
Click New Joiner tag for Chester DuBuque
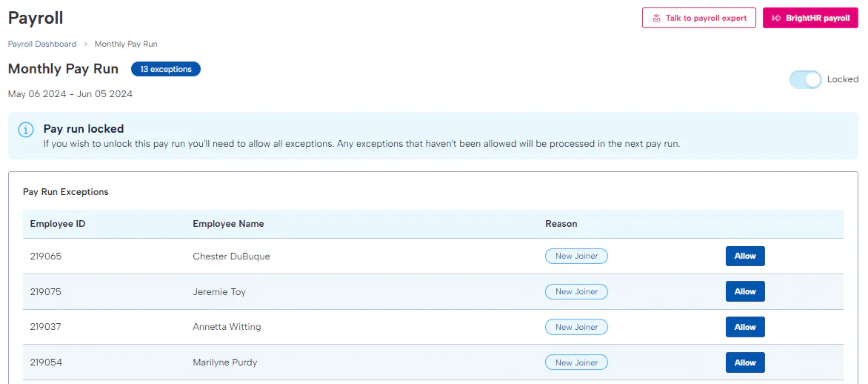[x=576, y=256]
